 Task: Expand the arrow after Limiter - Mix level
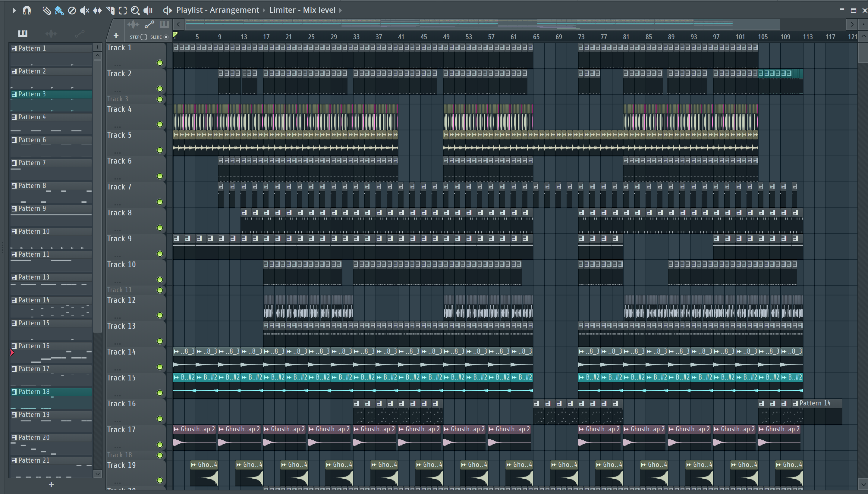341,10
